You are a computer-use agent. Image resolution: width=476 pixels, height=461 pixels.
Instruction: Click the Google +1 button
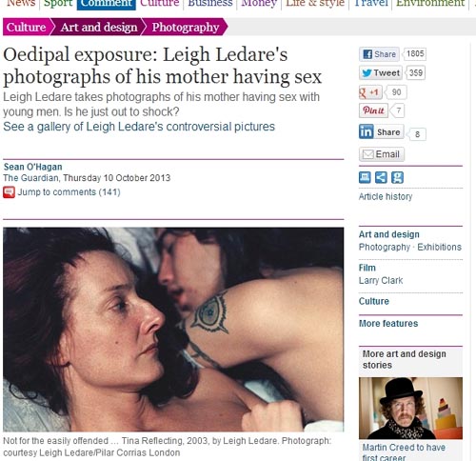click(370, 92)
